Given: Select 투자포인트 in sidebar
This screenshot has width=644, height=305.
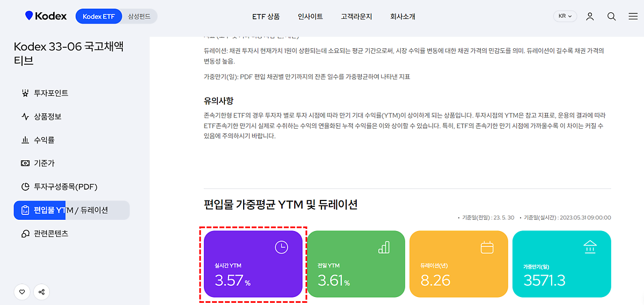Looking at the screenshot, I should [51, 93].
